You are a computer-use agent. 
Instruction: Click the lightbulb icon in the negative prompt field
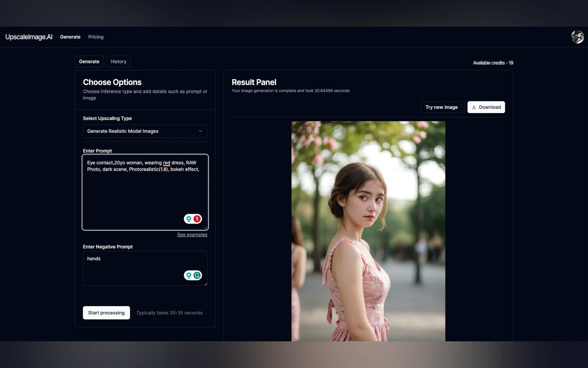[189, 275]
